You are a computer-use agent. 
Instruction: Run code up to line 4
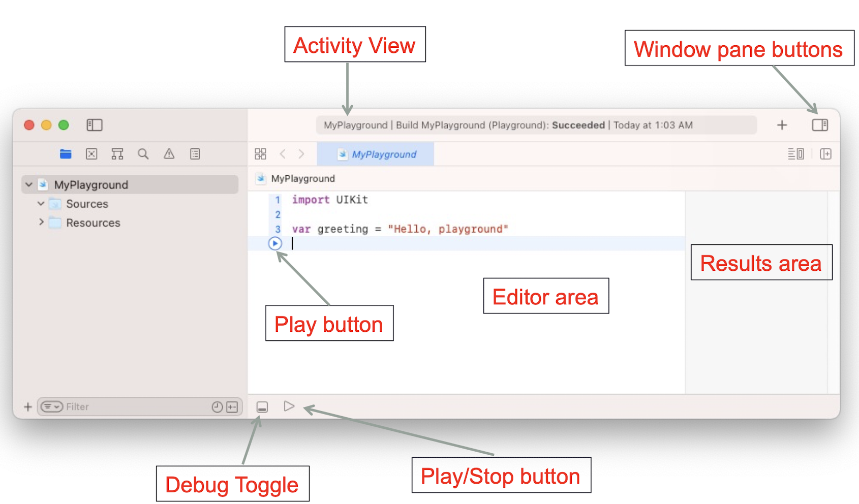click(275, 243)
